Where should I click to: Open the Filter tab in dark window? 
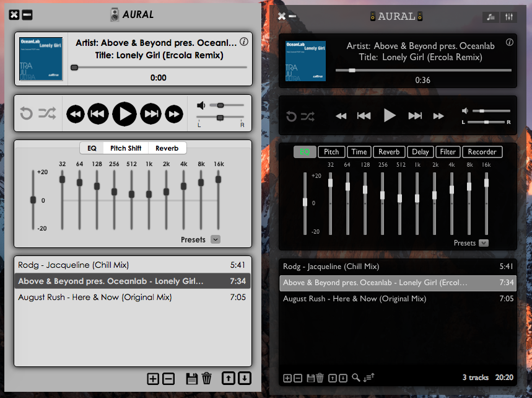[448, 152]
